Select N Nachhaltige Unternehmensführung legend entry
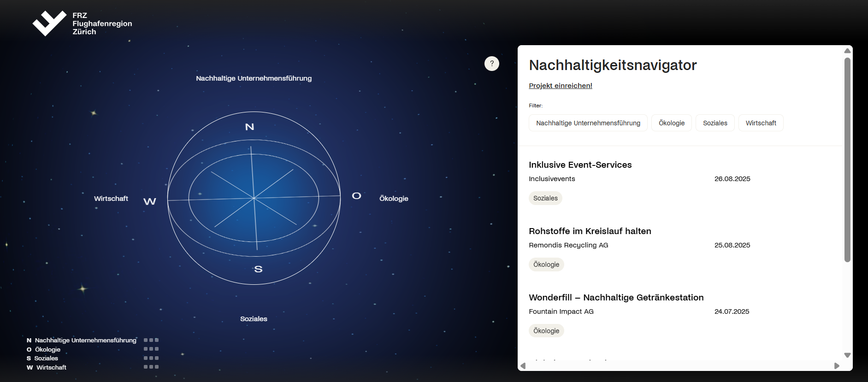This screenshot has width=868, height=382. [82, 341]
